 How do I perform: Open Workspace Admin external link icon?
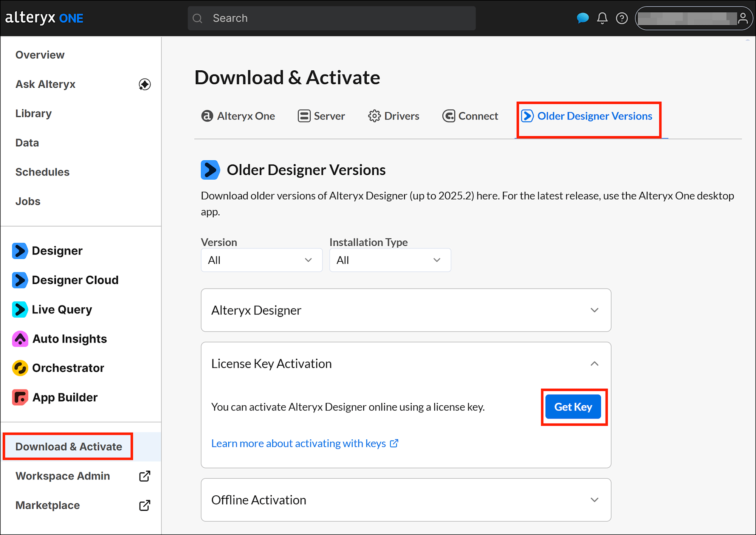point(145,476)
